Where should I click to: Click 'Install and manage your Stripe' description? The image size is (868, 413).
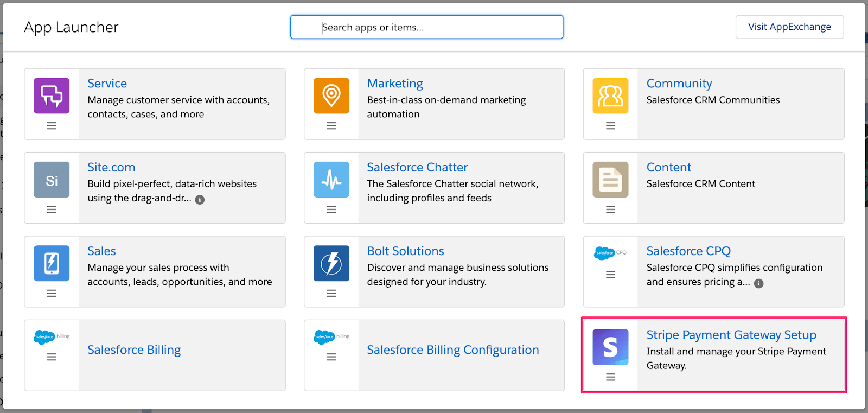(x=736, y=358)
